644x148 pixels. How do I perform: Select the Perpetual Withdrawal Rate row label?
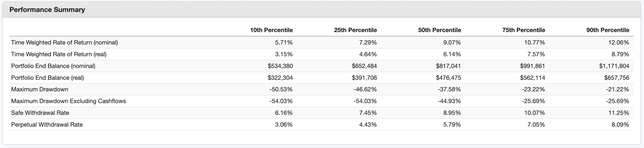point(47,124)
